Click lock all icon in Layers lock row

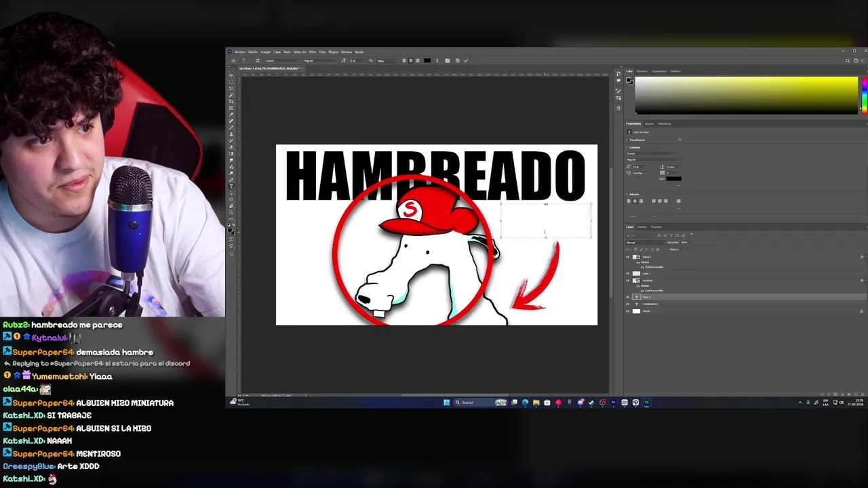[x=658, y=249]
